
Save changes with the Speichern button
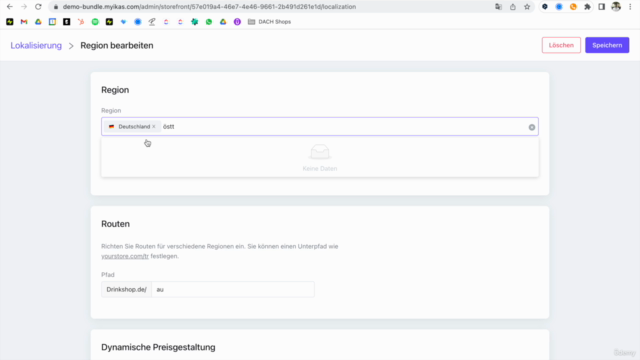point(607,45)
